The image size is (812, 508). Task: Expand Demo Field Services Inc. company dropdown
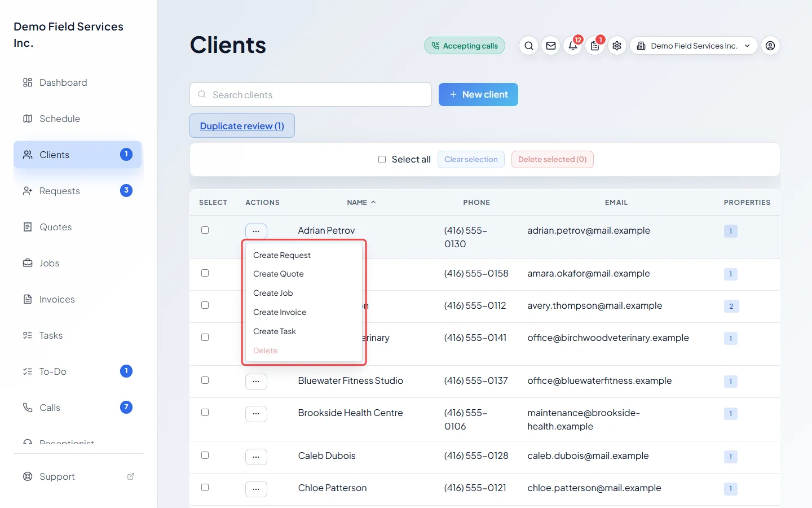(x=694, y=46)
